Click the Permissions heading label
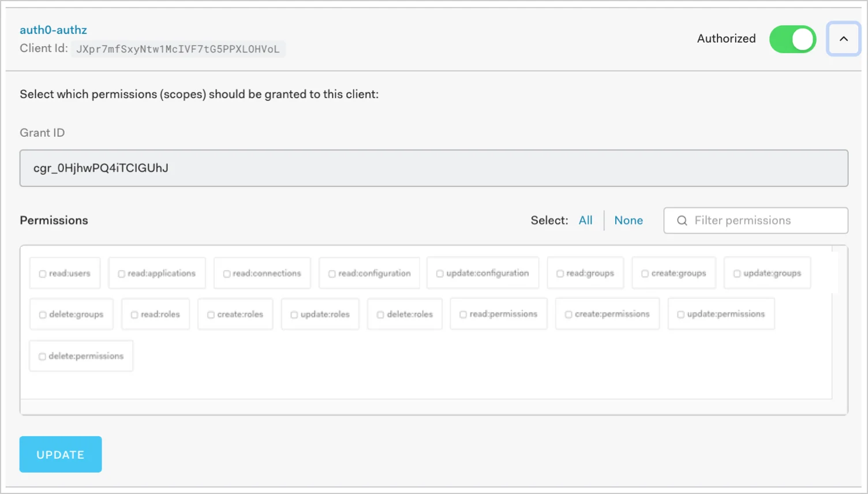The height and width of the screenshot is (494, 868). pyautogui.click(x=54, y=220)
